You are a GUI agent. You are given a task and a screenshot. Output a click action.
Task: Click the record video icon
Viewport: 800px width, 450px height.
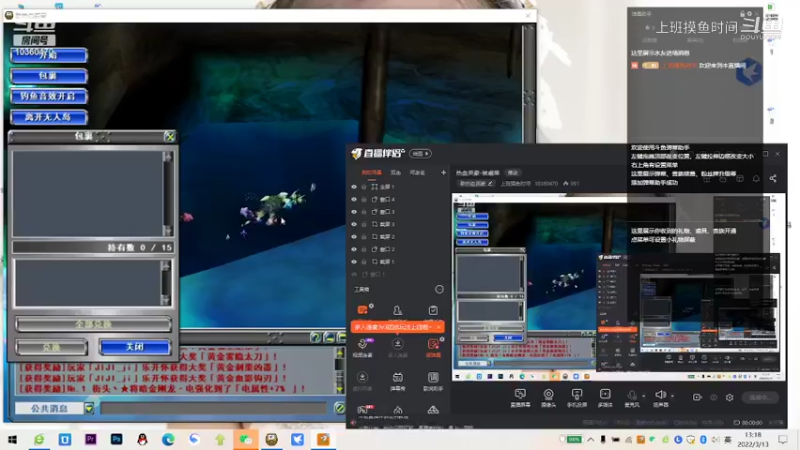tap(697, 397)
